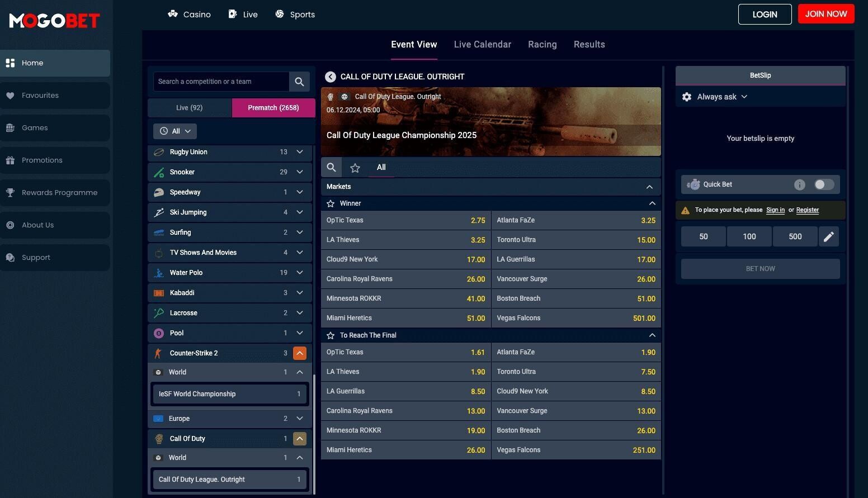Click the betslip settings gear icon
Viewport: 868px width, 498px height.
(687, 97)
